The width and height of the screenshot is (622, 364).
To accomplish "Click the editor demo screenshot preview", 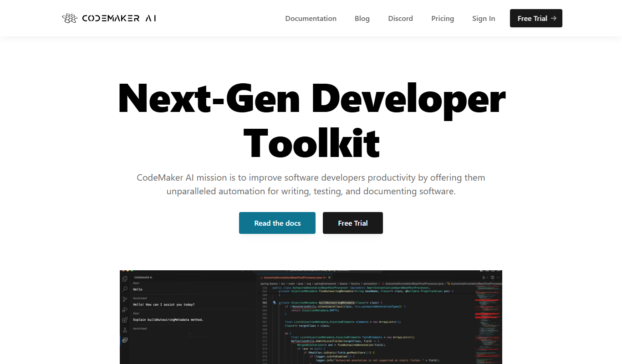I will pyautogui.click(x=311, y=317).
